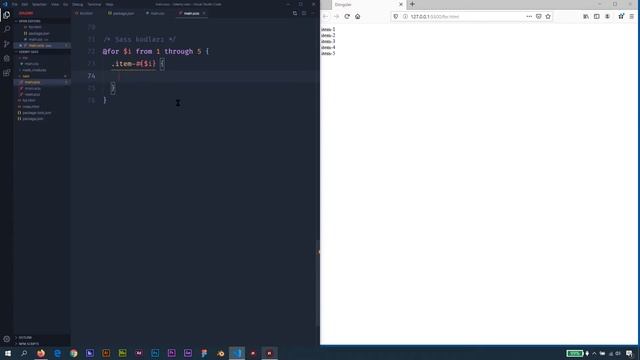Open the Search view in VS Code

click(x=7, y=29)
